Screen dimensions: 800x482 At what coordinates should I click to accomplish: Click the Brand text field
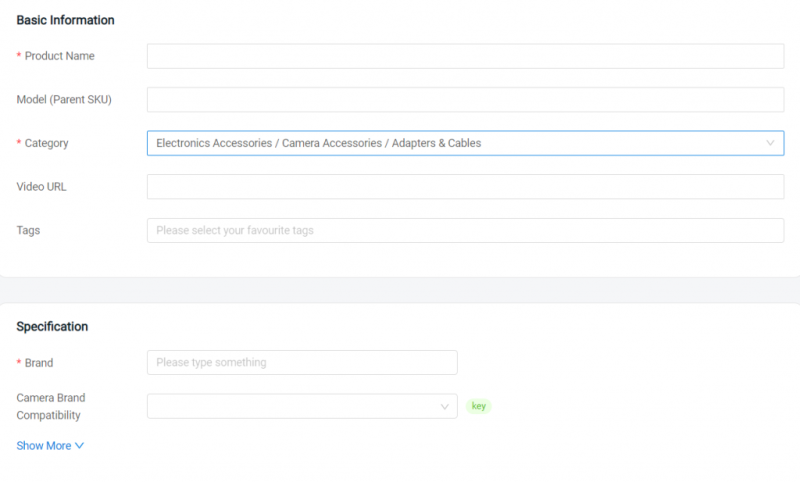pyautogui.click(x=302, y=363)
